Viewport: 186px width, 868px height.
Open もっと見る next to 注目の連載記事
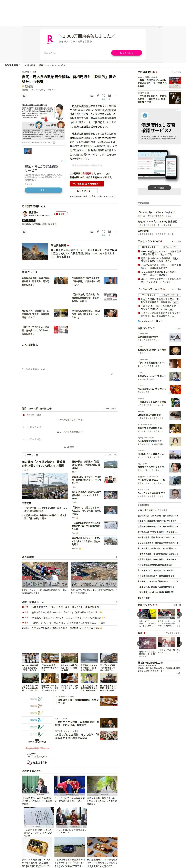tap(176, 72)
